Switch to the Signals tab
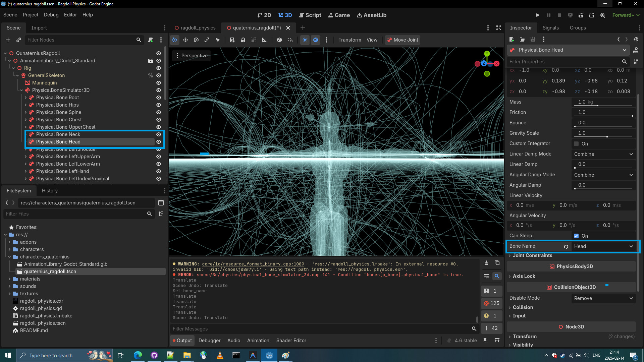Image resolution: width=644 pixels, height=362 pixels. (x=550, y=28)
